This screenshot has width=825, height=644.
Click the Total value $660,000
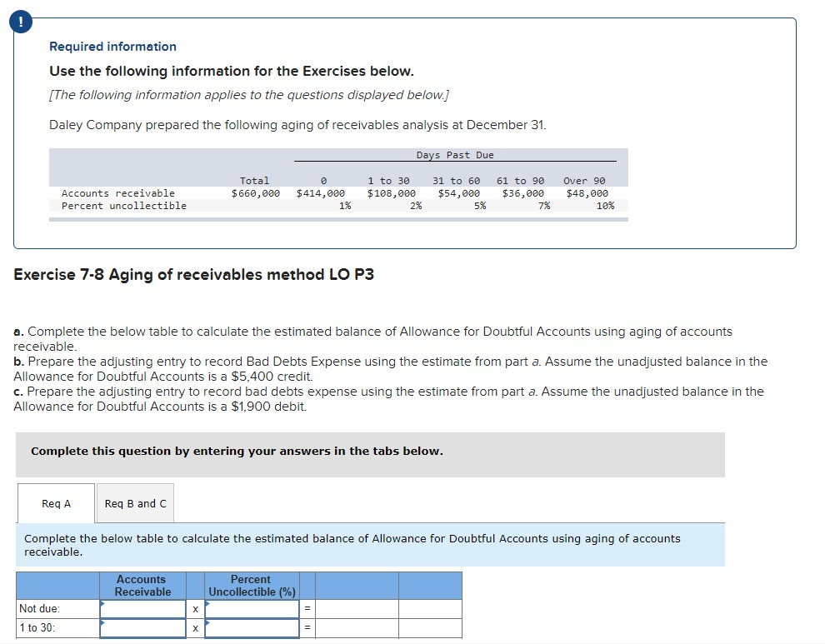coord(256,193)
